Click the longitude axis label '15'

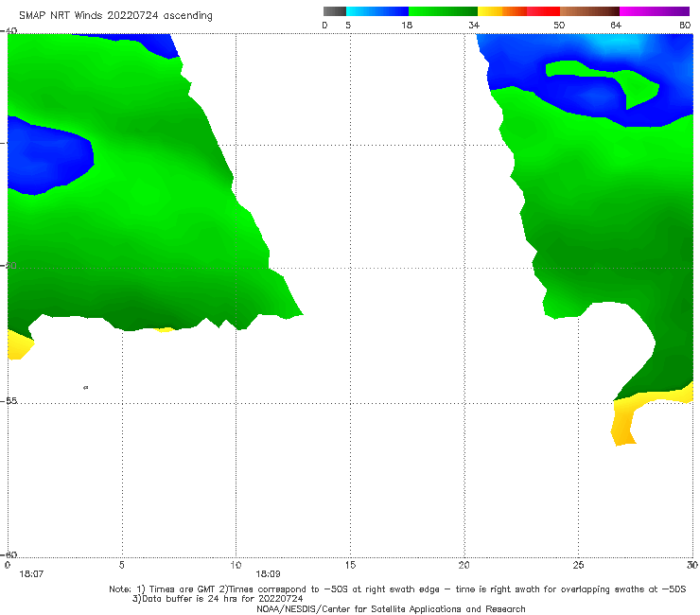pos(350,565)
